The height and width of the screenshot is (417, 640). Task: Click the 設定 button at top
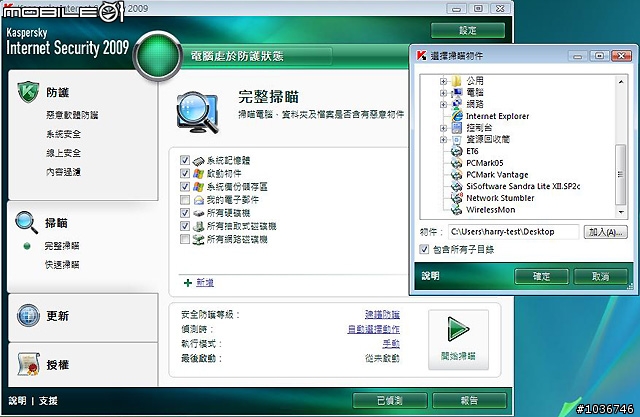pos(468,30)
